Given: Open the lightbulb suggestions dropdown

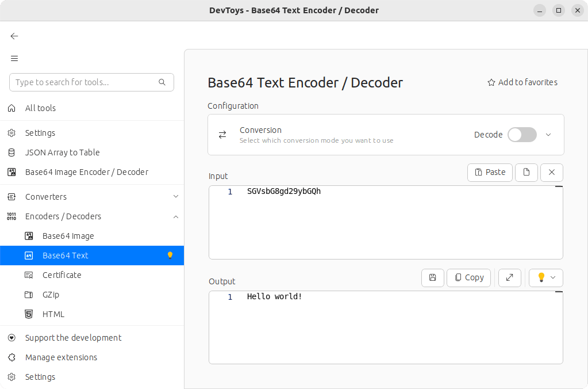Looking at the screenshot, I should pos(545,277).
